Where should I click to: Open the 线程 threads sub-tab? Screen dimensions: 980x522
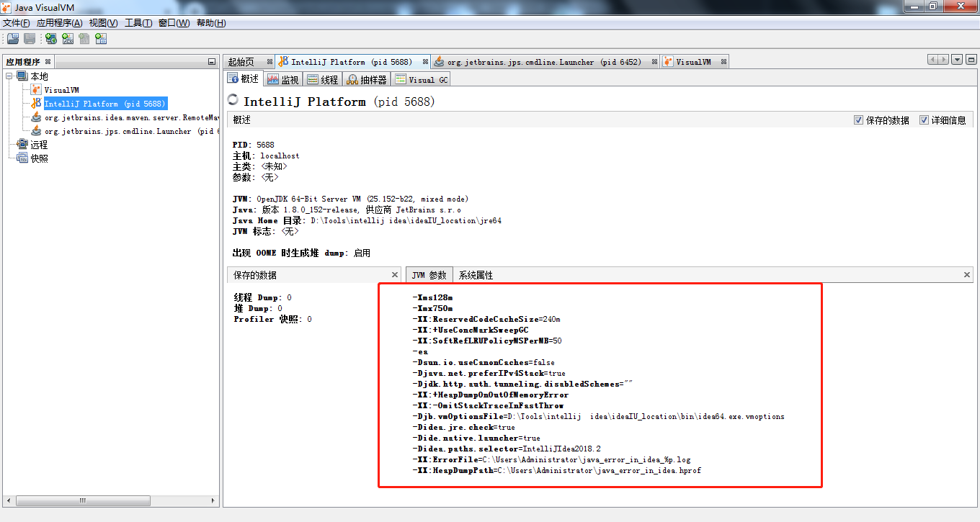pos(322,79)
